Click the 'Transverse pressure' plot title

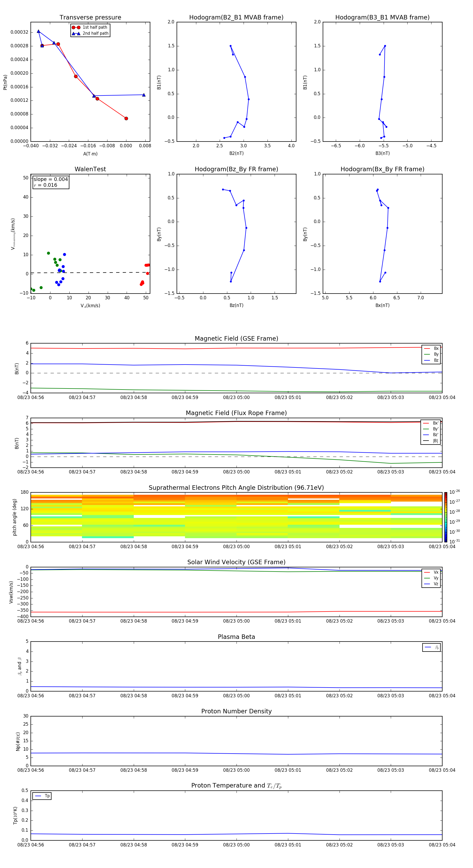click(x=90, y=17)
